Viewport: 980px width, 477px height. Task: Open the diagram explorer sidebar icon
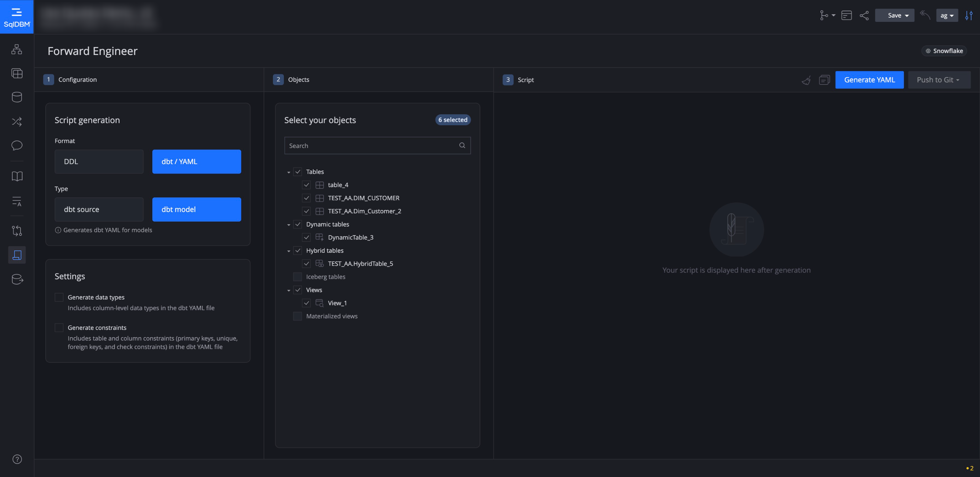tap(17, 49)
